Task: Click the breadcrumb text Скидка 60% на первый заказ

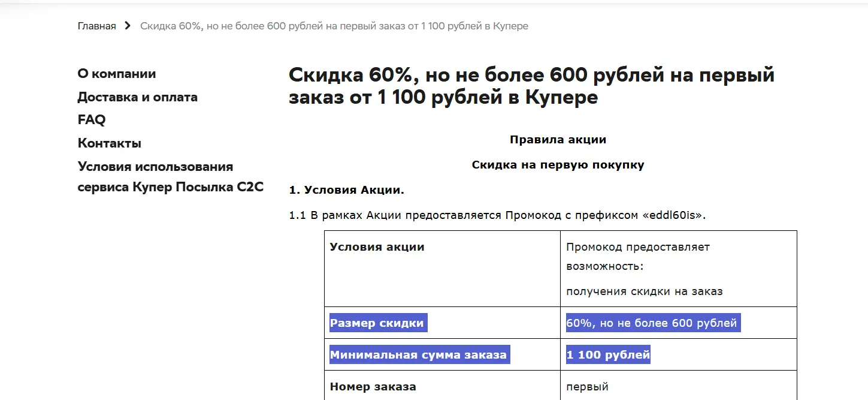Action: tap(334, 26)
